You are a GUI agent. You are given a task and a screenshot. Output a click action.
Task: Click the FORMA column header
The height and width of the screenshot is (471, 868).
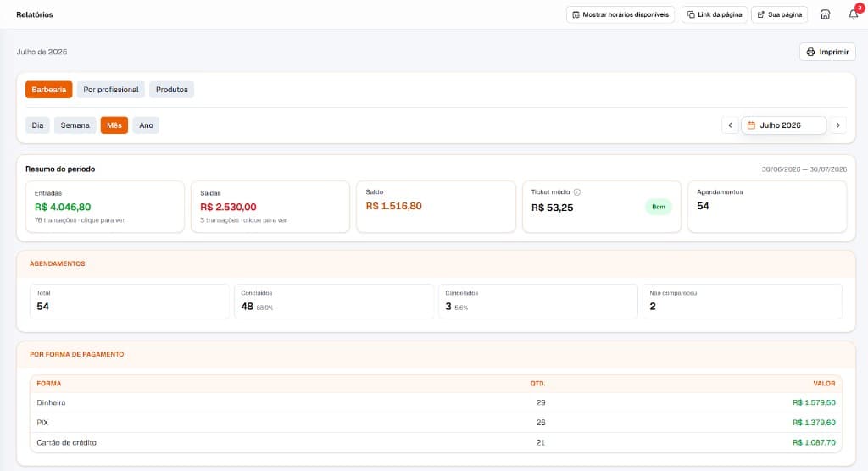[48, 384]
